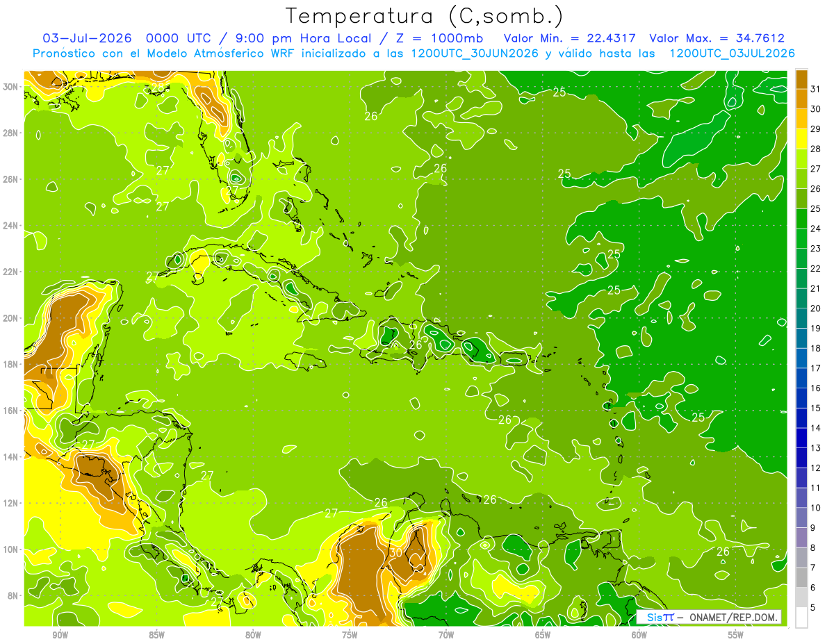This screenshot has height=644, width=834.
Task: Click the '65W' longitude axis label
Action: (543, 635)
